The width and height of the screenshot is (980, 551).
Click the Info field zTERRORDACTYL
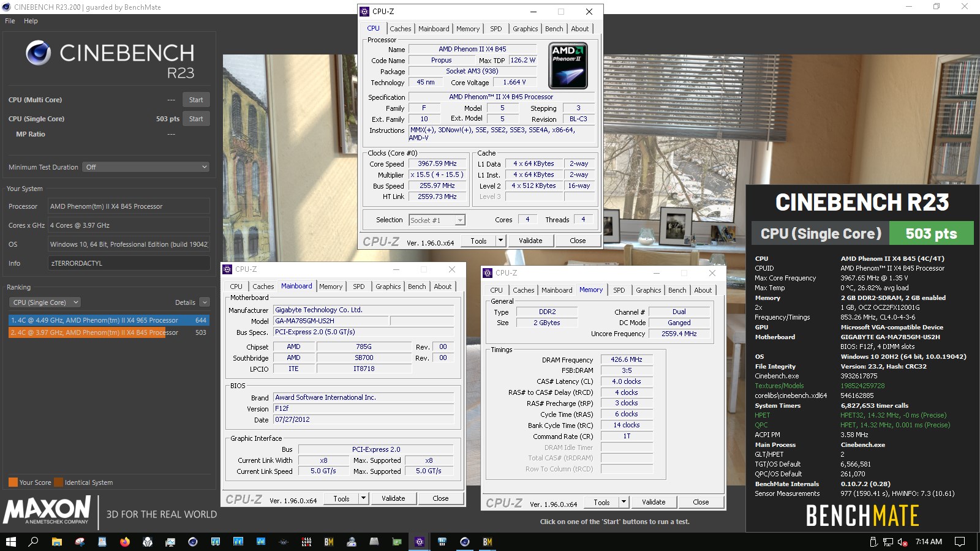[129, 263]
